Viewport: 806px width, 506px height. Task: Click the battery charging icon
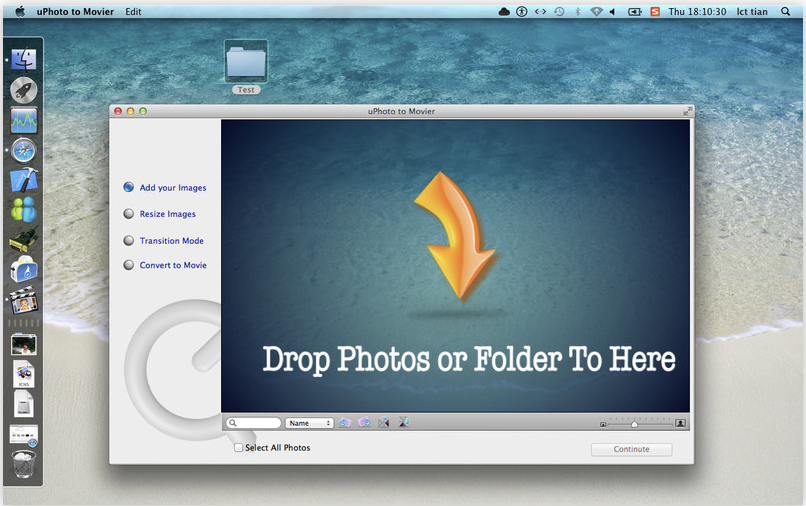click(x=635, y=11)
